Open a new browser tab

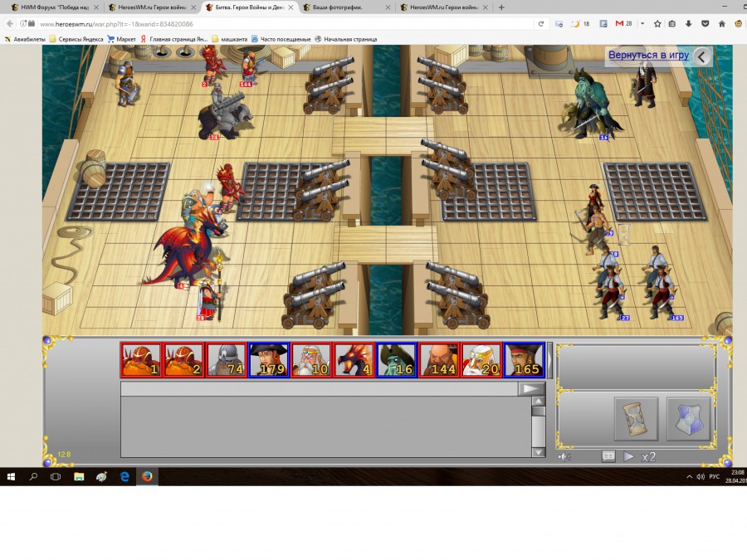coord(501,7)
